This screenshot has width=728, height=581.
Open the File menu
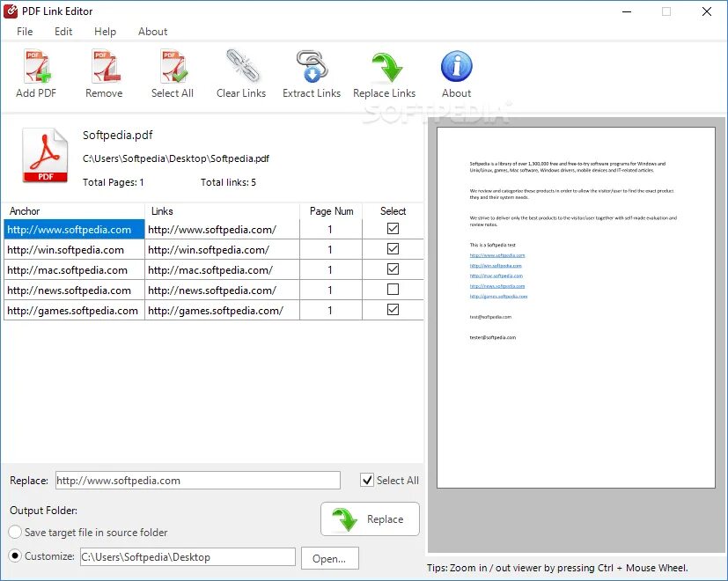25,32
